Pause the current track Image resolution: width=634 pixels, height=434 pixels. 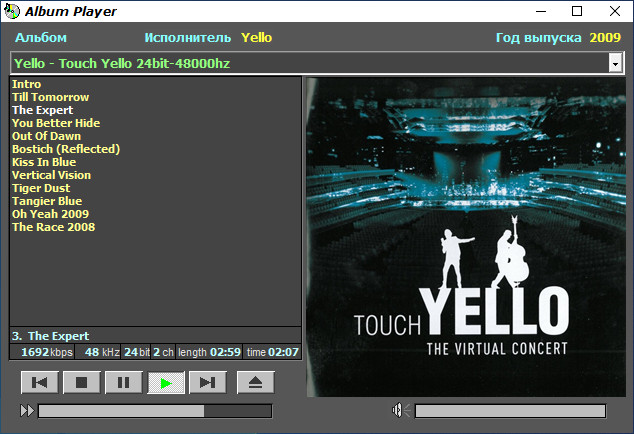[123, 382]
